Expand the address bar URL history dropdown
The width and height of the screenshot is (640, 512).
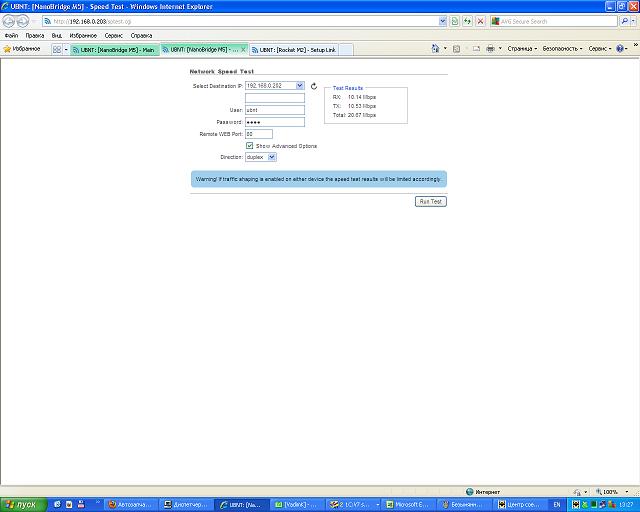coord(442,21)
